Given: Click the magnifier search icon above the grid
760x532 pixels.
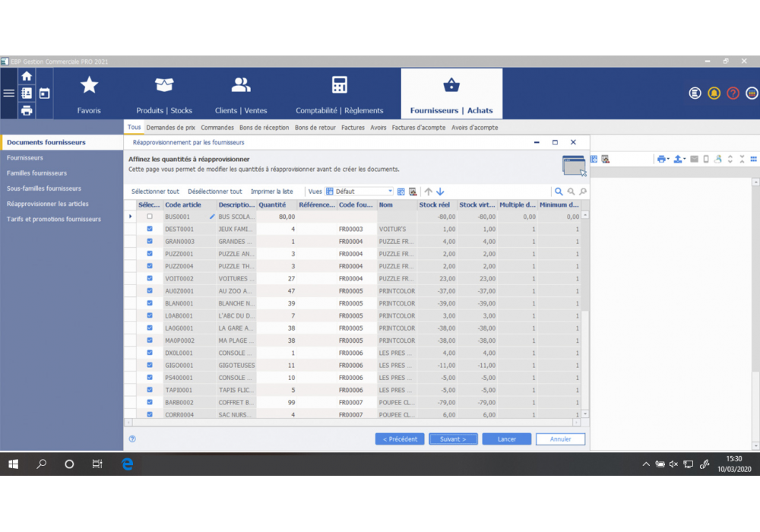Looking at the screenshot, I should pyautogui.click(x=559, y=192).
